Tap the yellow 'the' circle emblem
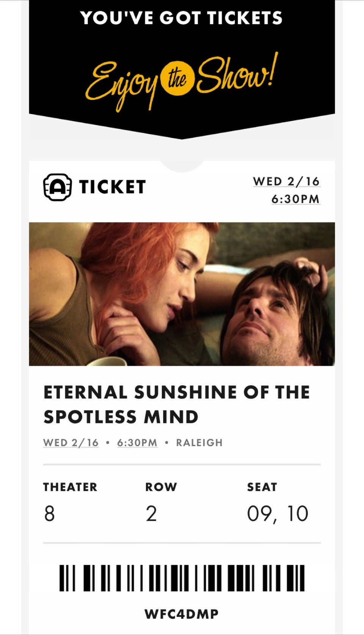This screenshot has width=364, height=635. tap(177, 78)
